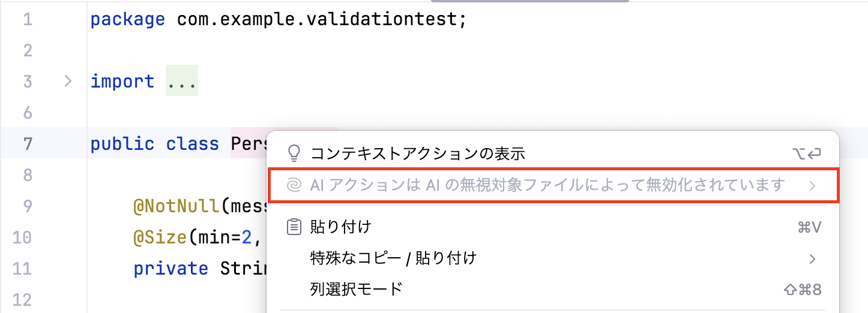Click line number 1 in gutter
This screenshot has height=313, width=868.
[28, 19]
